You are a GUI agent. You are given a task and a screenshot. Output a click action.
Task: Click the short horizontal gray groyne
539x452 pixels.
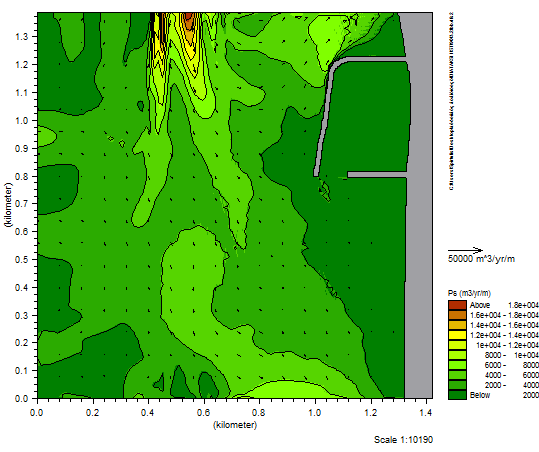[377, 174]
